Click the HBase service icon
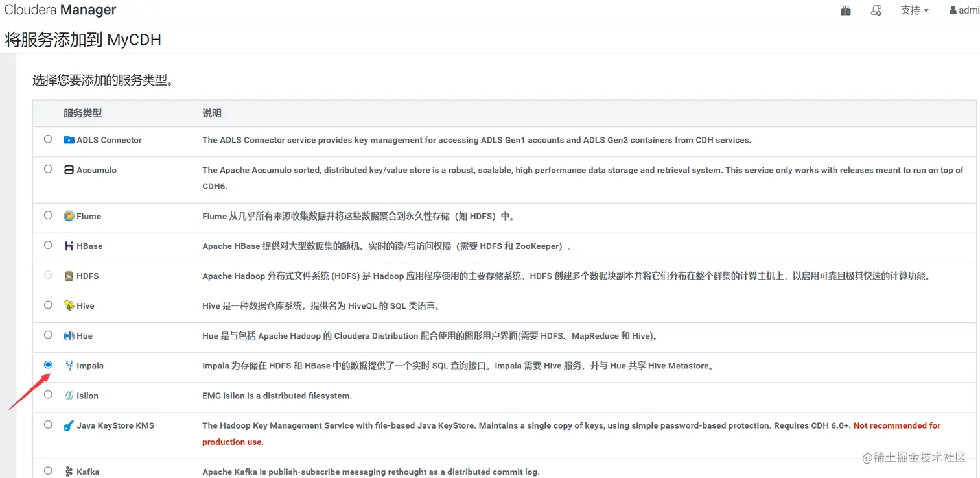The height and width of the screenshot is (478, 980). pyautogui.click(x=69, y=246)
